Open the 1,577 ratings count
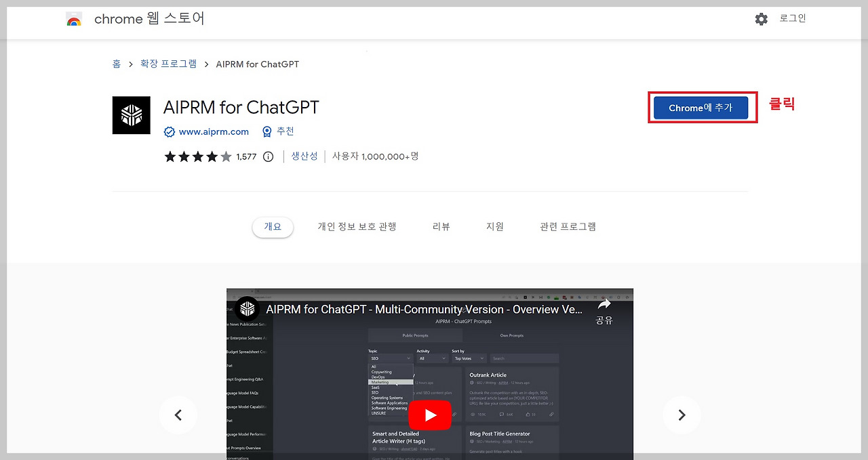The width and height of the screenshot is (868, 460). click(x=246, y=156)
